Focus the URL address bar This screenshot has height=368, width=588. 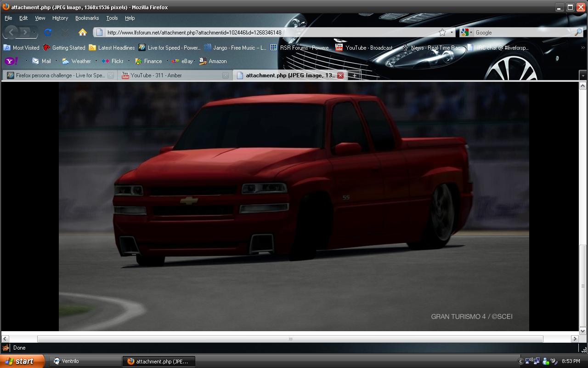[x=271, y=32]
